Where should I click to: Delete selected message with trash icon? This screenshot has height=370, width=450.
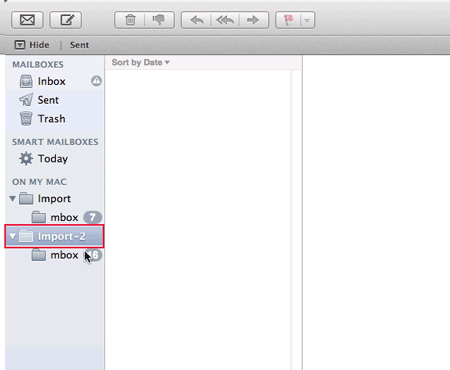coord(130,20)
